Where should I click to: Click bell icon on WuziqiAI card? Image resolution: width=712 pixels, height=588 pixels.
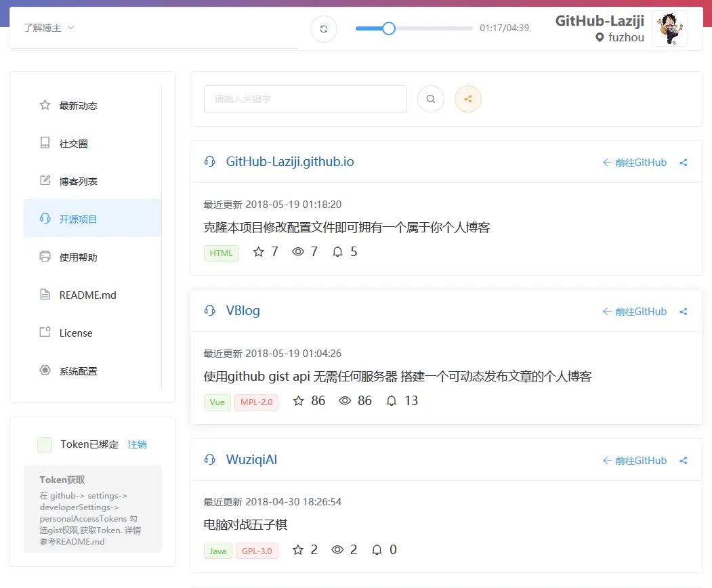point(377,549)
